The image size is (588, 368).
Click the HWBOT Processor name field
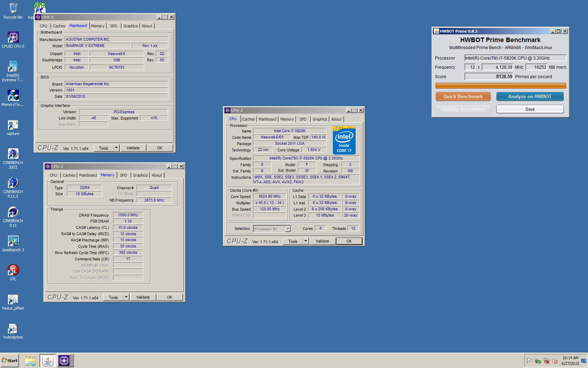point(515,58)
